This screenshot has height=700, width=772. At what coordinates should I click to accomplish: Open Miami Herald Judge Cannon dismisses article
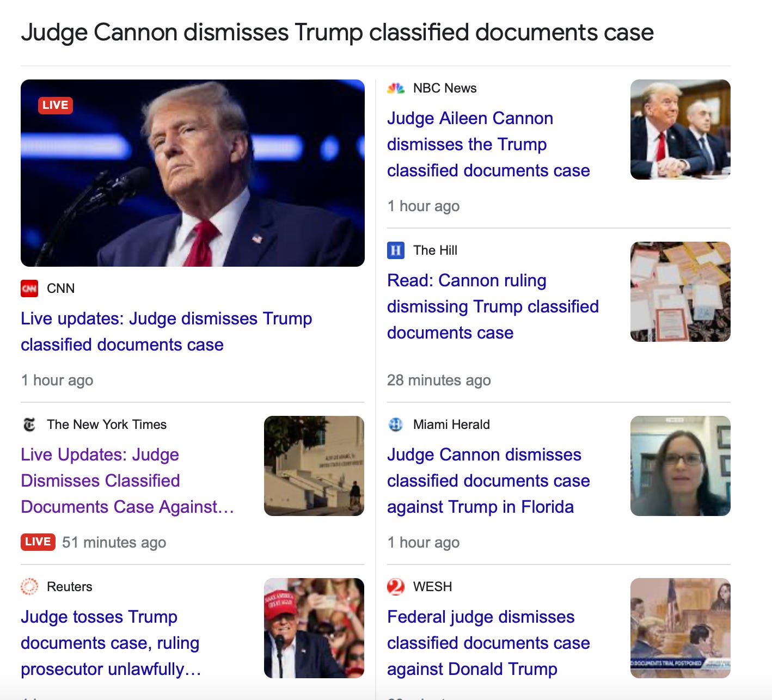tap(488, 481)
